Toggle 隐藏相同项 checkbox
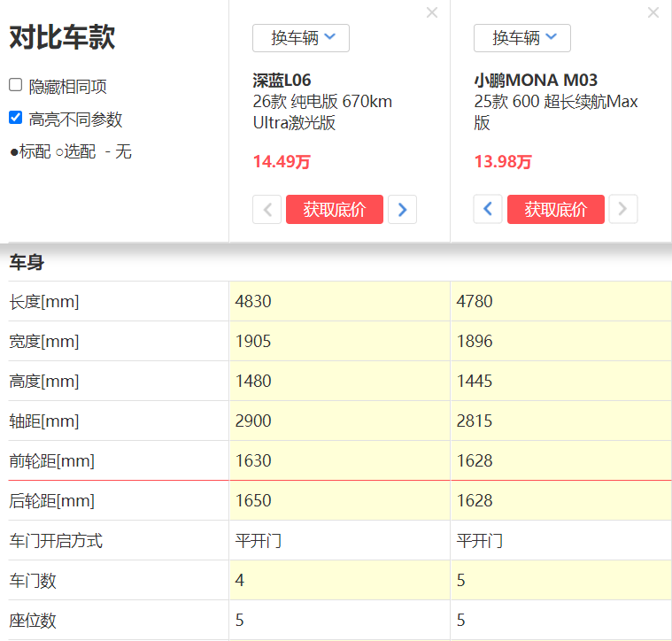 (16, 85)
